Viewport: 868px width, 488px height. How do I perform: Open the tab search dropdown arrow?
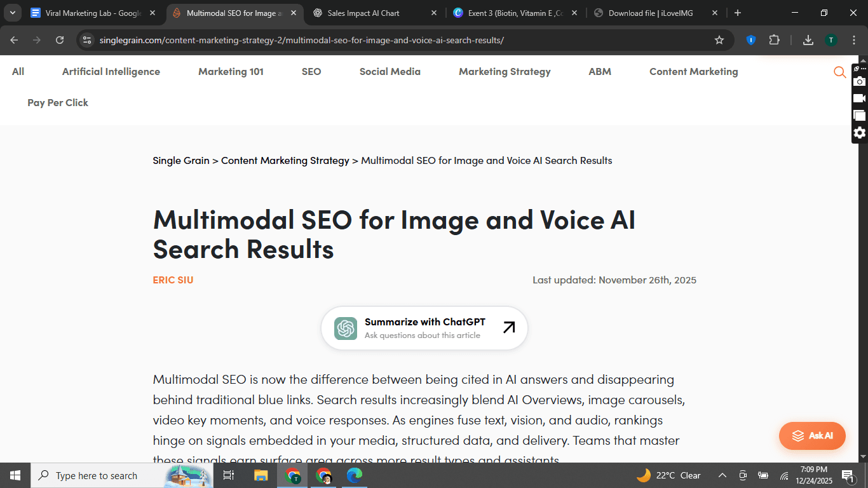pyautogui.click(x=12, y=13)
